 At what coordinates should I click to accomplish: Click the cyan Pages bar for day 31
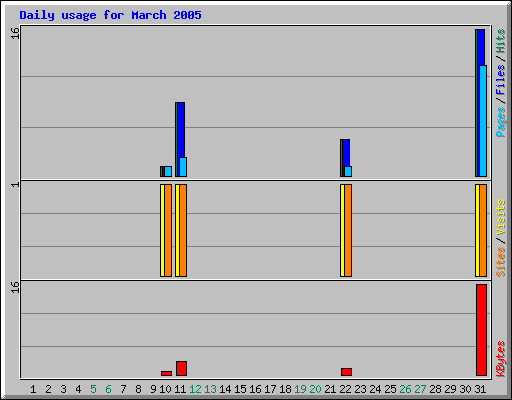[x=483, y=121]
